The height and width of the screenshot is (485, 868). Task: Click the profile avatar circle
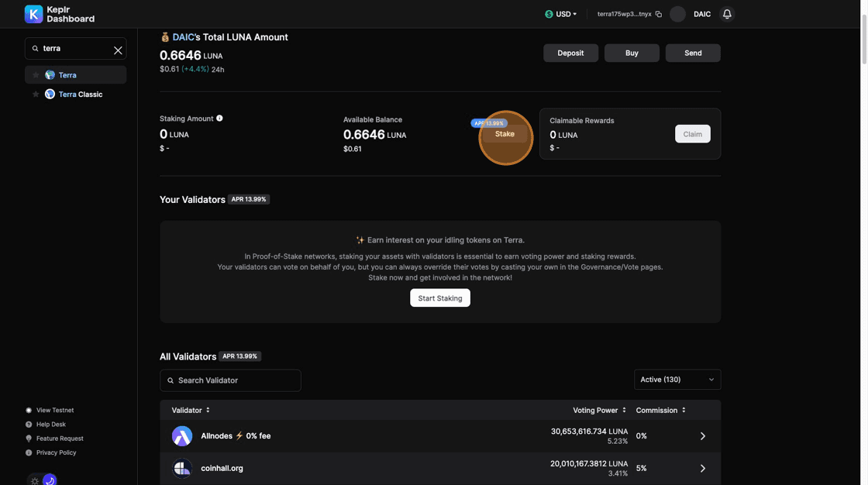pos(677,14)
